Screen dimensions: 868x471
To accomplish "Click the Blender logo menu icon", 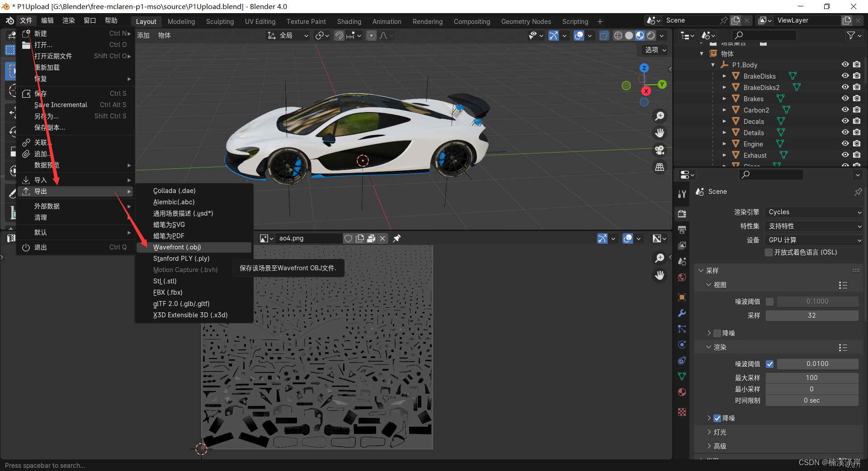I will click(x=9, y=21).
